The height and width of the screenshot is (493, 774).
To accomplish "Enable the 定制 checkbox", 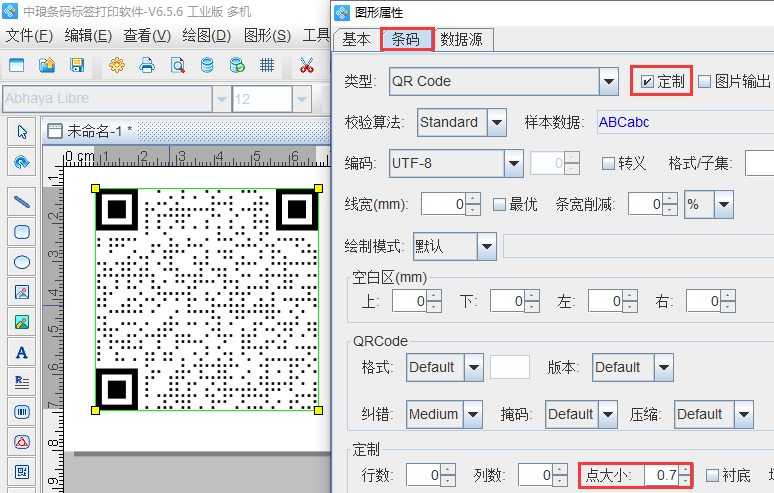I will click(x=647, y=81).
